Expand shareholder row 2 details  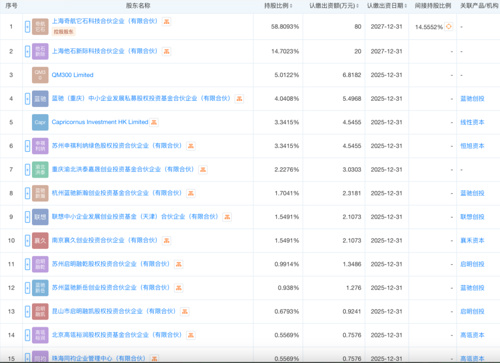pos(27,51)
